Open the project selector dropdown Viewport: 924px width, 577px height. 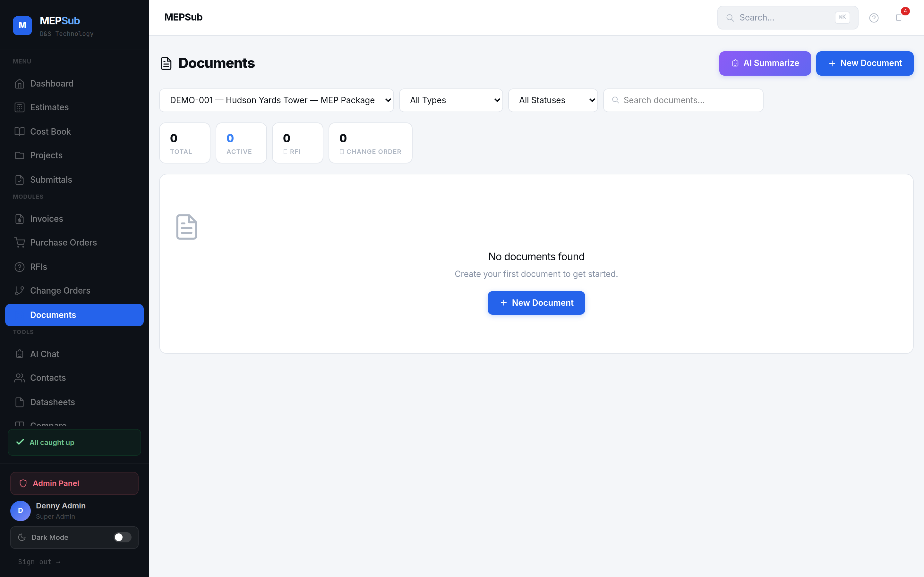(x=277, y=100)
